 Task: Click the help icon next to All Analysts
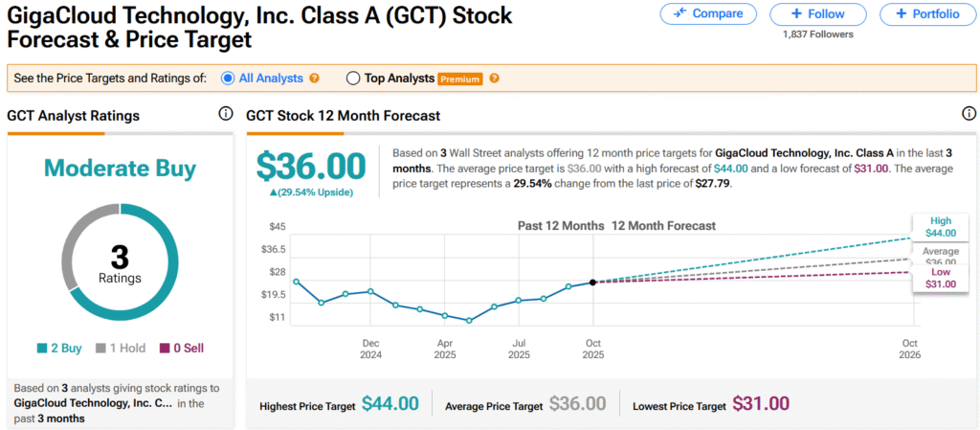click(x=314, y=79)
